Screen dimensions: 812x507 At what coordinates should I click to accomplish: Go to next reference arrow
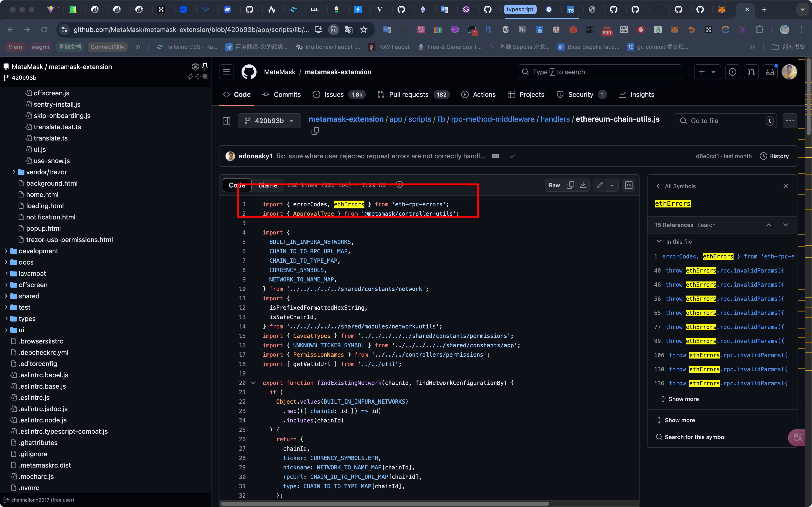(x=785, y=225)
